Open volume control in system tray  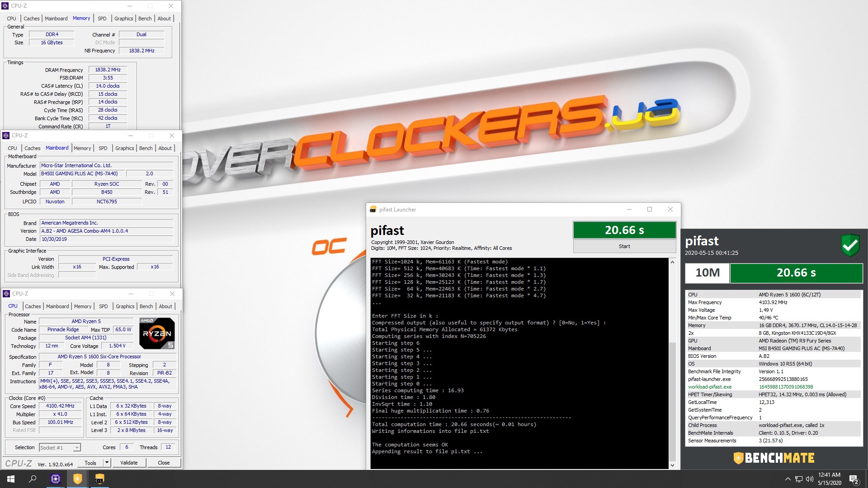click(x=810, y=479)
